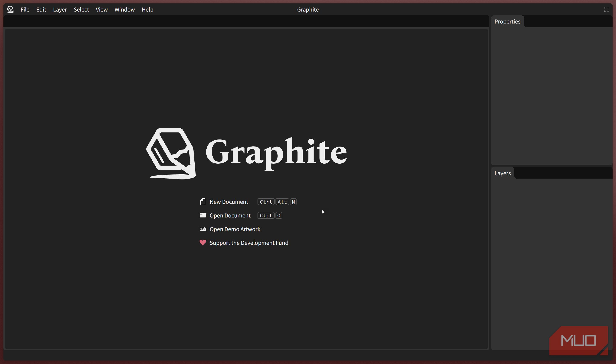Open Demo Artwork from welcome screen

(235, 229)
